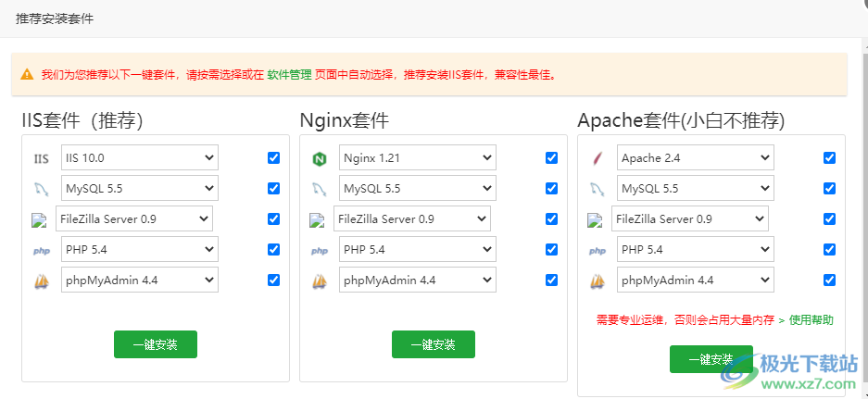Click the phpMyAdmin sailboat icon in IIS suite
The width and height of the screenshot is (868, 399).
click(42, 281)
